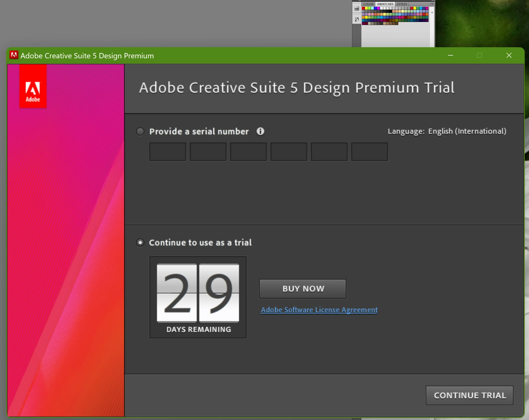The width and height of the screenshot is (529, 420).
Task: Open the Swatches panel flyout menu
Action: click(x=432, y=4)
